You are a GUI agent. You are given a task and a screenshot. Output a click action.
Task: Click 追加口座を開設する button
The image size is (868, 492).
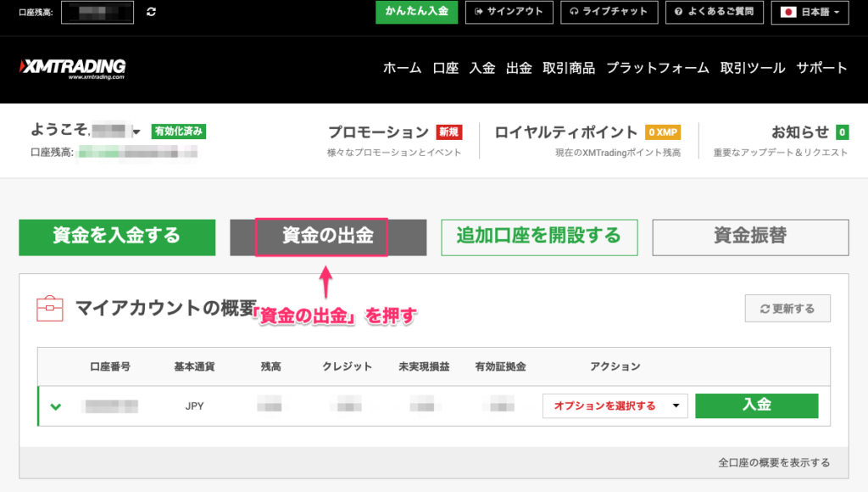pyautogui.click(x=538, y=237)
